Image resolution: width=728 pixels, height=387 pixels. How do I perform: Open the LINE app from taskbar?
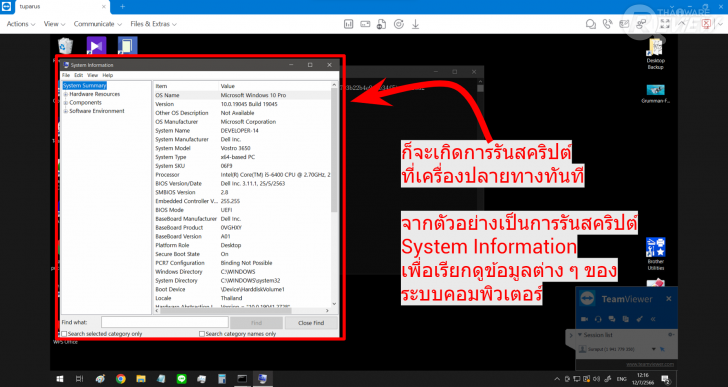(182, 379)
